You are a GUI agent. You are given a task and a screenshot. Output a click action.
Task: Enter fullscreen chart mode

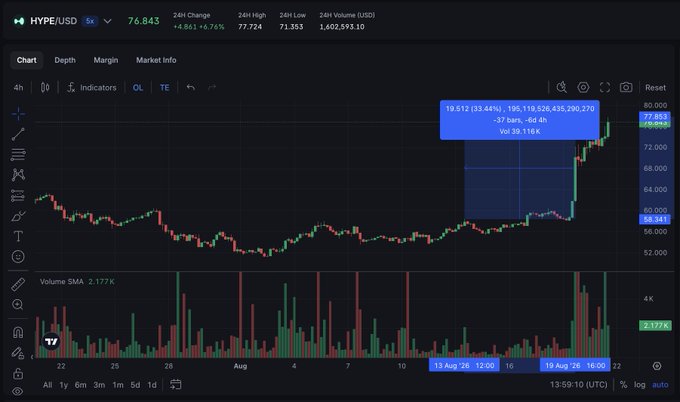tap(605, 88)
